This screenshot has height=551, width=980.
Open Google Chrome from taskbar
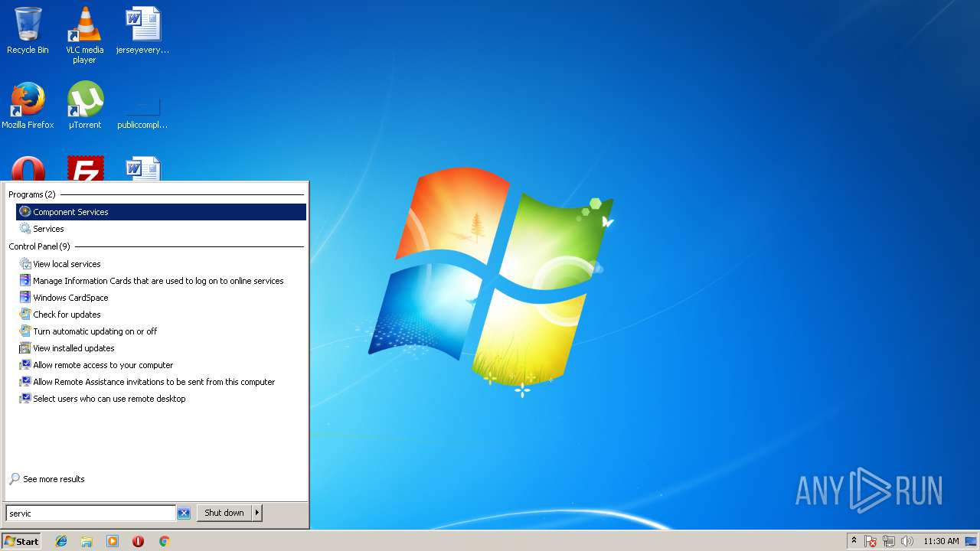[x=164, y=541]
